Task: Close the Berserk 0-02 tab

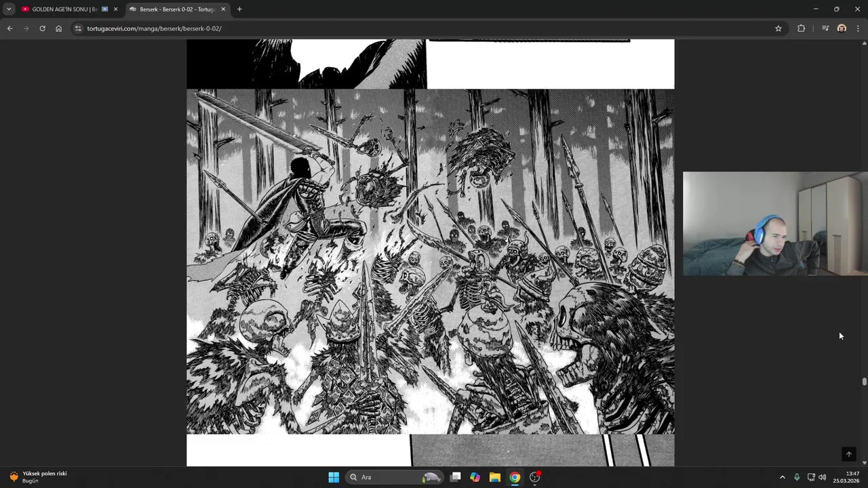Action: (223, 9)
